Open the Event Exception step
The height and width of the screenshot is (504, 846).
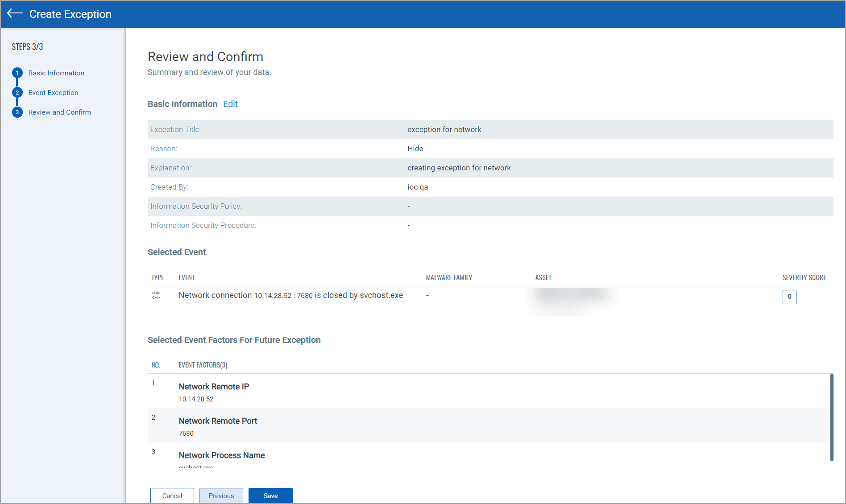(53, 92)
